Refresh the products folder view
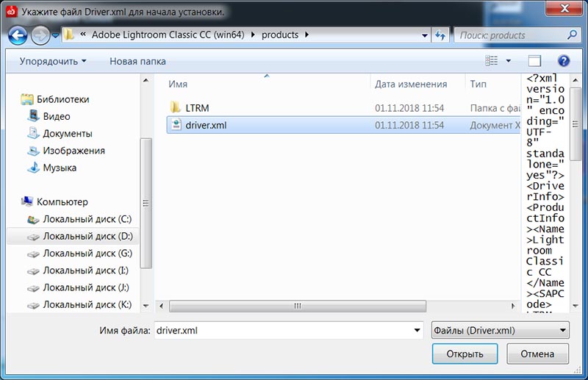588x380 pixels. click(440, 35)
